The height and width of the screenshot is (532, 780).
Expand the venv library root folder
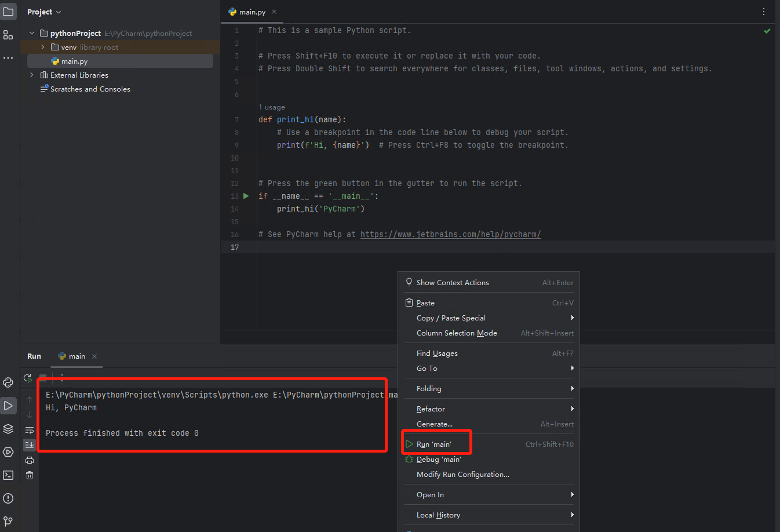point(42,47)
